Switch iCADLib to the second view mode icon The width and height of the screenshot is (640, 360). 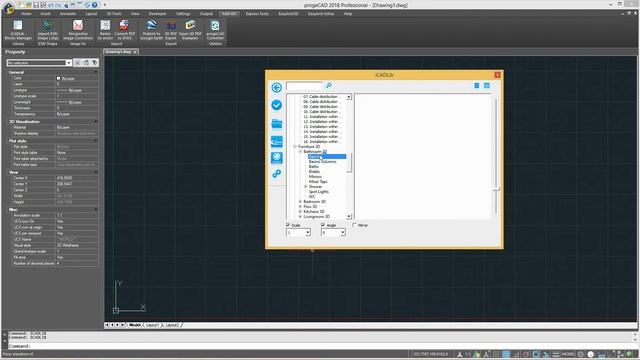click(x=487, y=85)
